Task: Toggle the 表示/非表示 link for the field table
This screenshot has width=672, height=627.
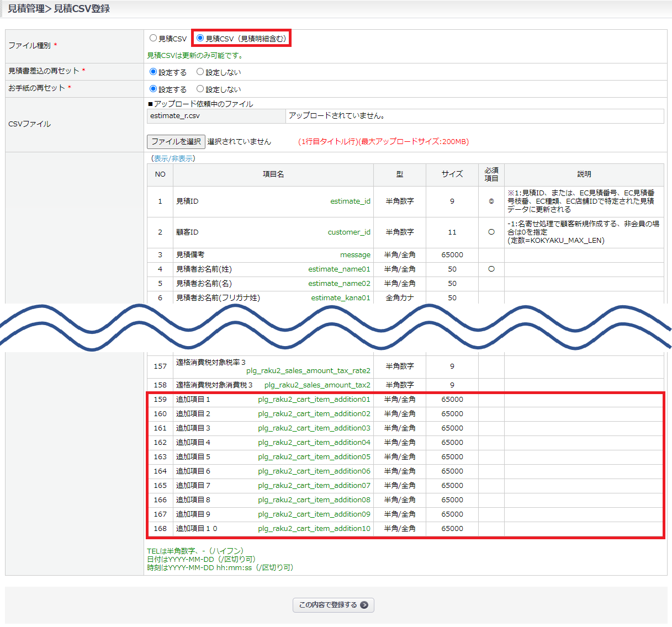Action: tap(173, 158)
